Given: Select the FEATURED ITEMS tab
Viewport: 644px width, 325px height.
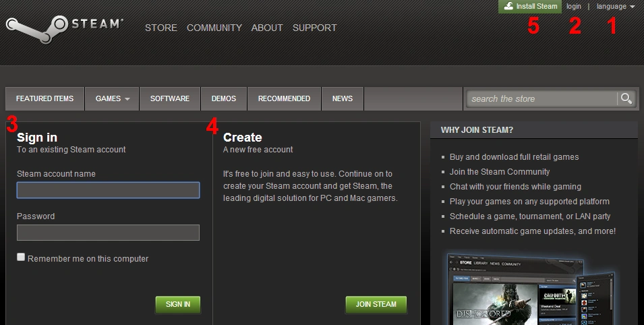Looking at the screenshot, I should click(x=45, y=98).
